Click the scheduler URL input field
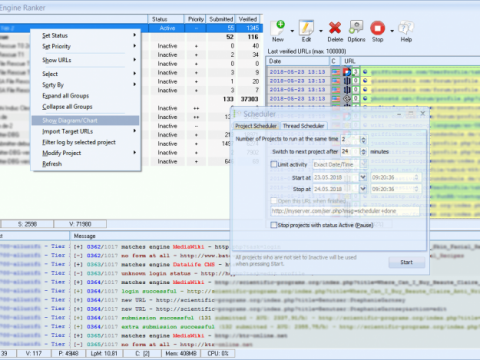Screen dimensions: 480x360 (345, 211)
